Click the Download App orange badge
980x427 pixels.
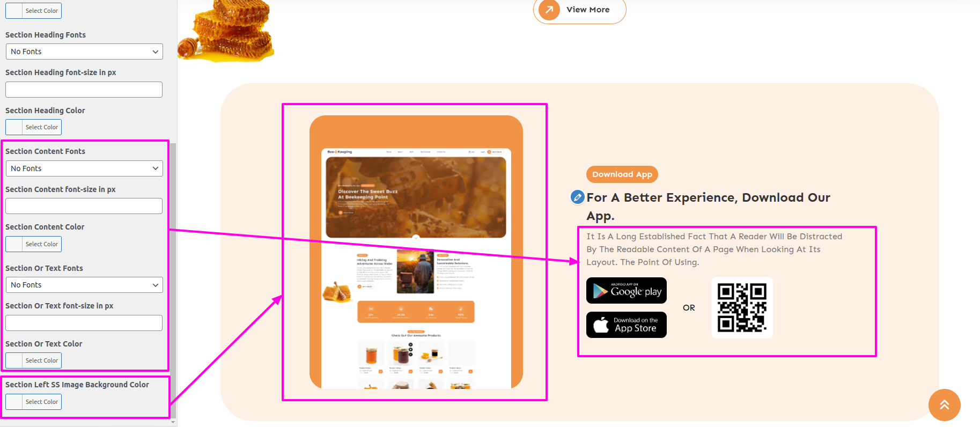click(622, 174)
